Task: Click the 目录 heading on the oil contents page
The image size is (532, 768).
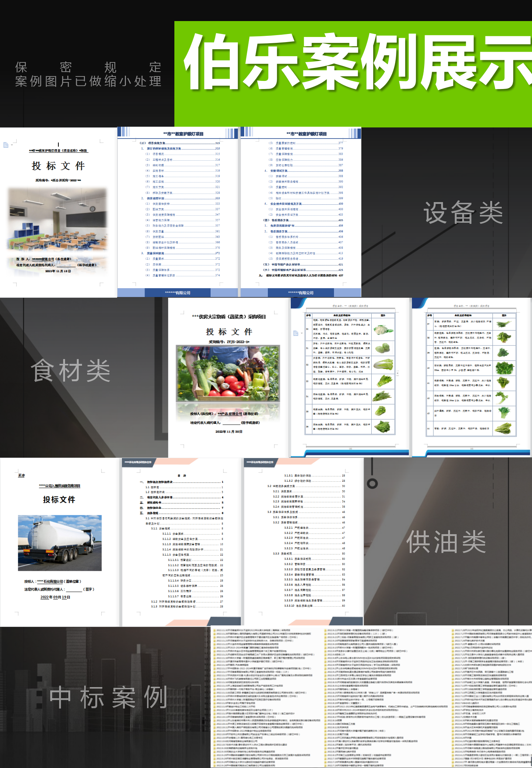Action: coord(182,475)
